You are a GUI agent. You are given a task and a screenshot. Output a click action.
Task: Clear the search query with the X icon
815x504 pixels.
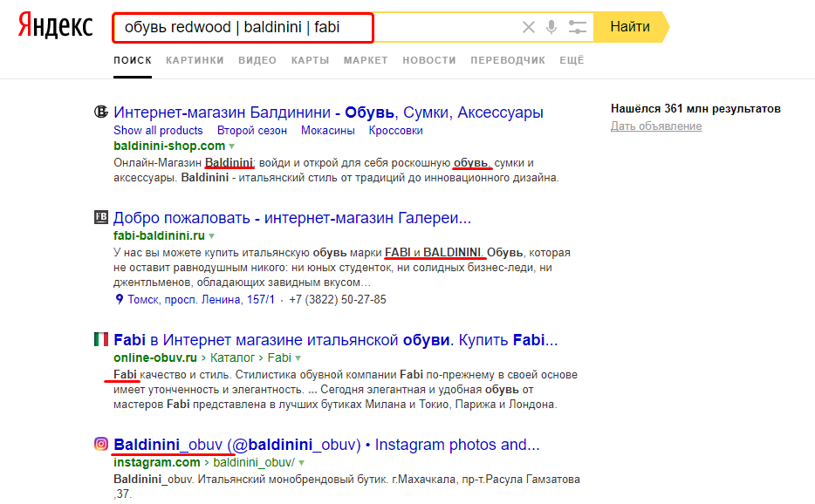coord(528,27)
